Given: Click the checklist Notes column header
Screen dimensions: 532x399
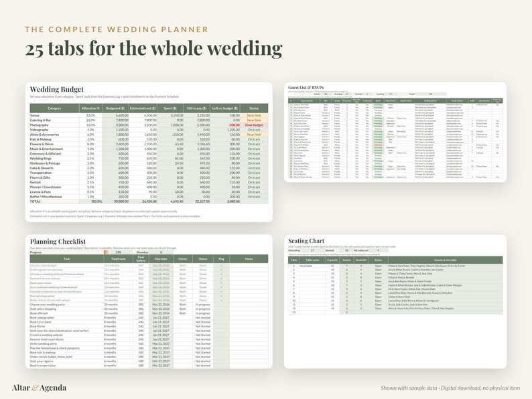Looking at the screenshot, I should pos(249,259).
